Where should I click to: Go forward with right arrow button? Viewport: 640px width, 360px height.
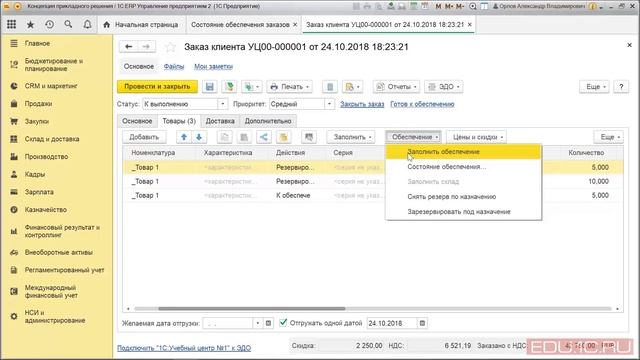(x=146, y=47)
